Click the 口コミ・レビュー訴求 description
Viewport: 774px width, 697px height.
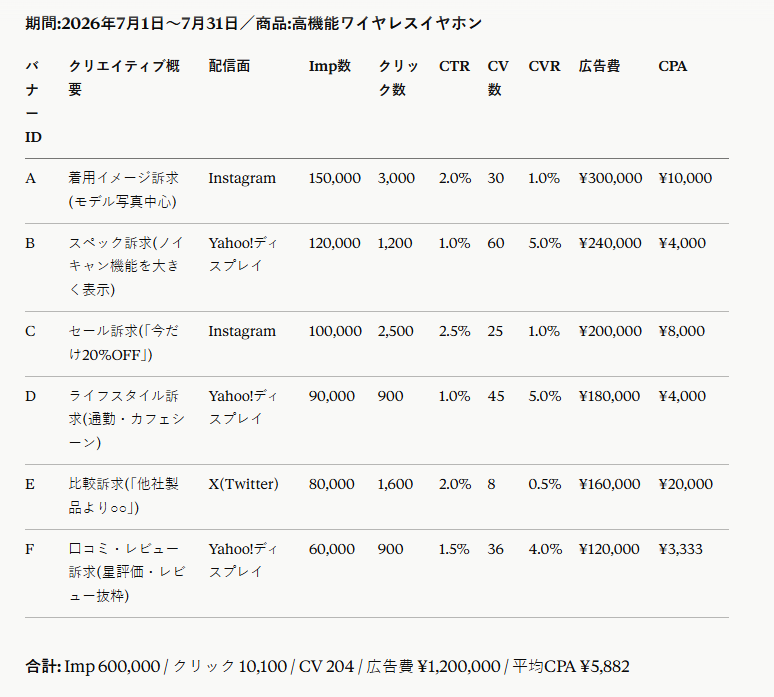(x=127, y=572)
